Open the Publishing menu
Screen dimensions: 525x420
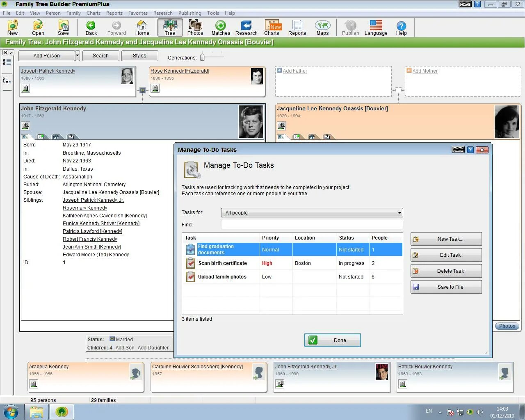(x=190, y=13)
